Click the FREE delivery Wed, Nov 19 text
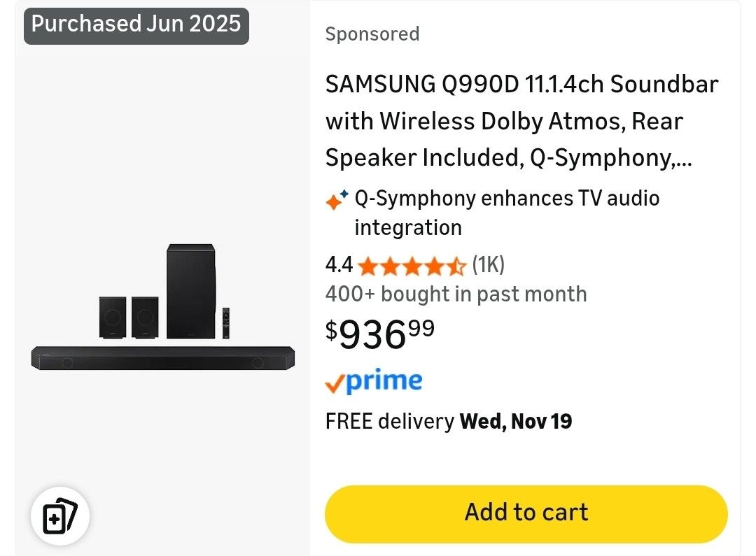This screenshot has height=556, width=756. 449,420
